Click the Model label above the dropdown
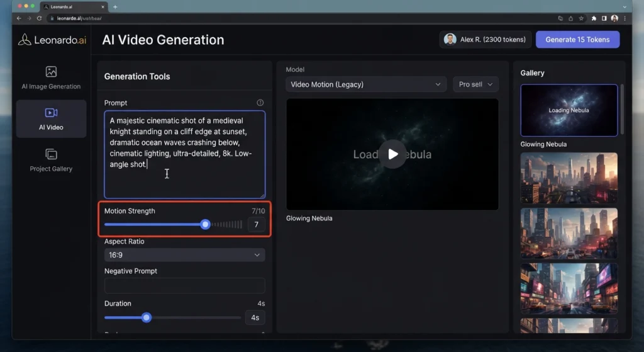 point(295,69)
